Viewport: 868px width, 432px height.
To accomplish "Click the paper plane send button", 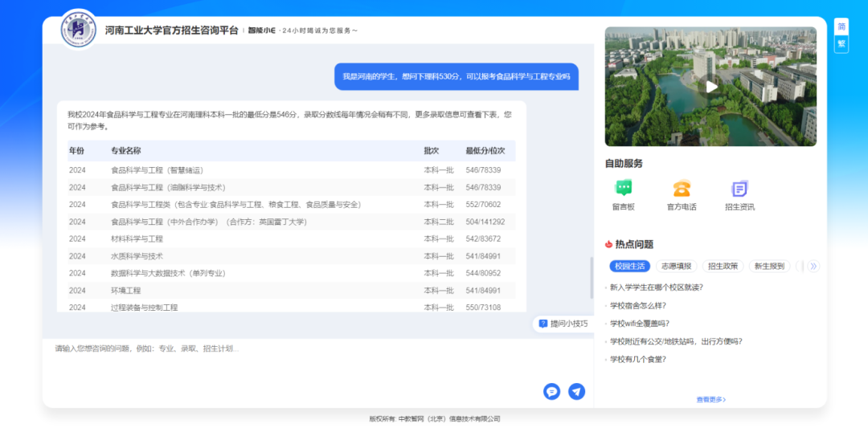I will click(x=576, y=391).
